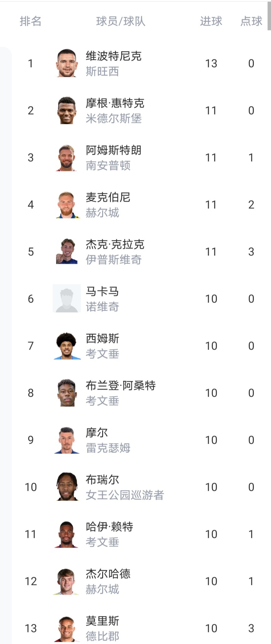Open team link 雷克瑟姆 under 摩尔
Image resolution: width=271 pixels, height=644 pixels.
tap(108, 448)
